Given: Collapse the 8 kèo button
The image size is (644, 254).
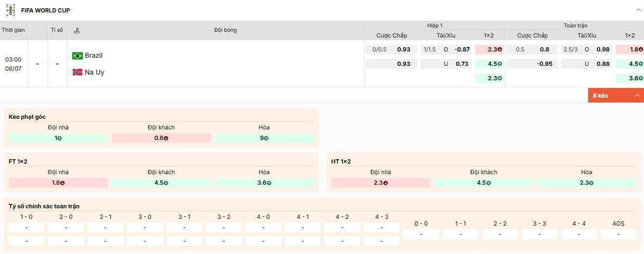Looking at the screenshot, I should [616, 95].
